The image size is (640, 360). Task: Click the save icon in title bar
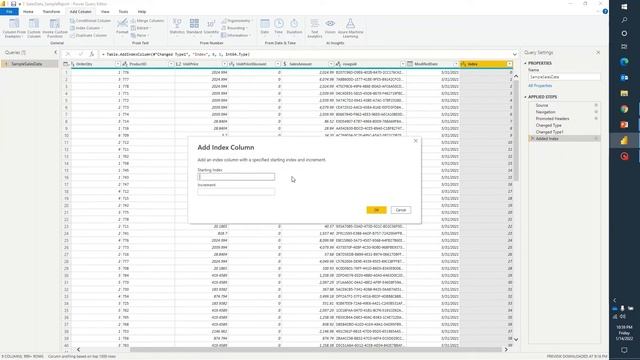13,4
